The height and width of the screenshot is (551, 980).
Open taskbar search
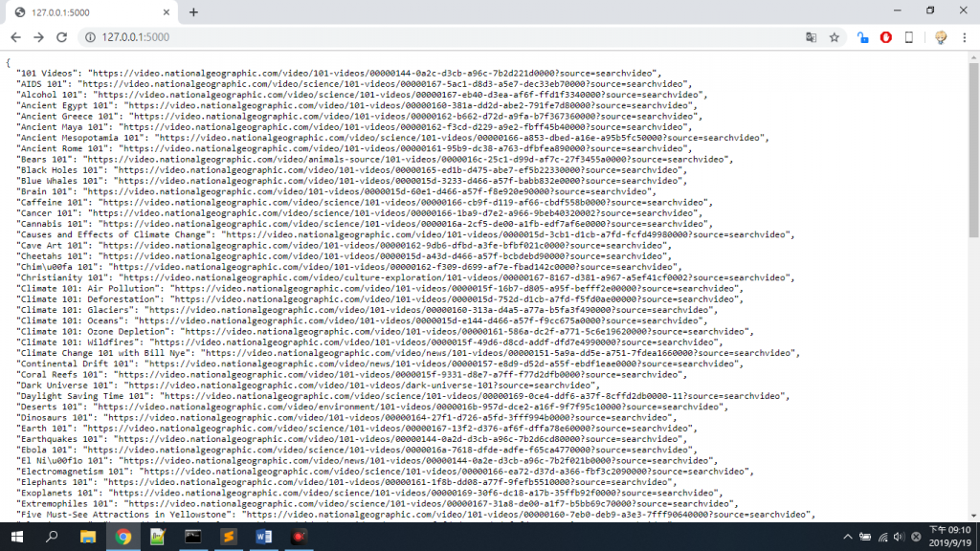(52, 537)
